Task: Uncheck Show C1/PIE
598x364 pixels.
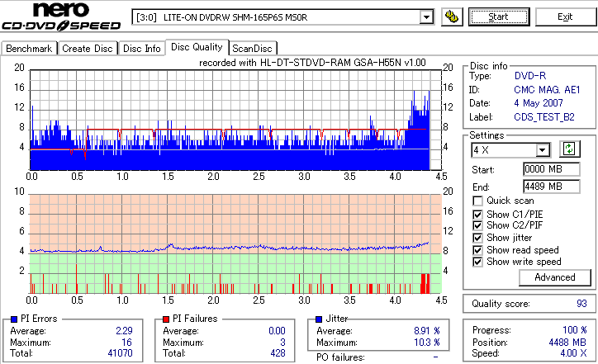Action: pos(477,215)
